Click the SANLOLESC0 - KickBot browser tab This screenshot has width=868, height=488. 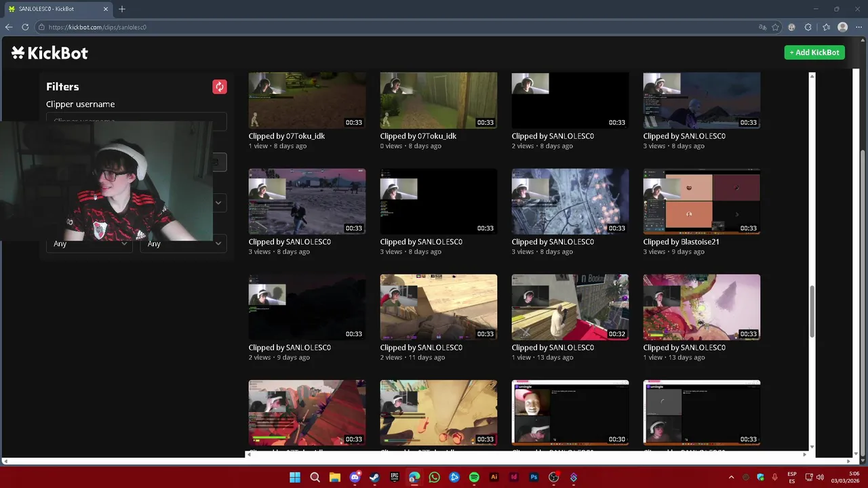click(58, 9)
